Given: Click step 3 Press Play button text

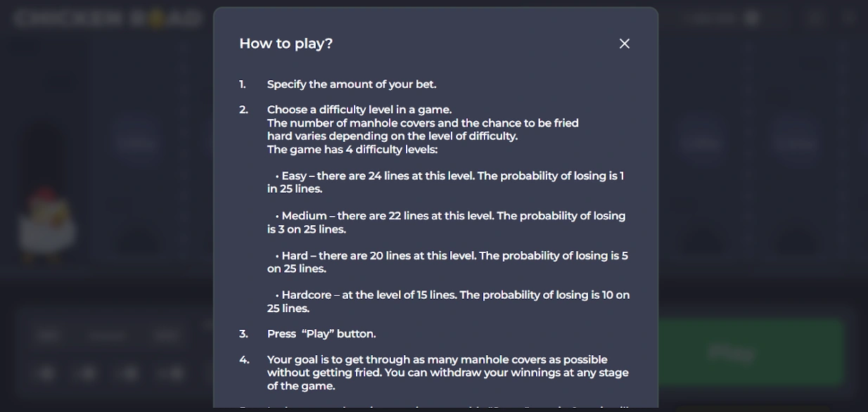Looking at the screenshot, I should point(321,334).
